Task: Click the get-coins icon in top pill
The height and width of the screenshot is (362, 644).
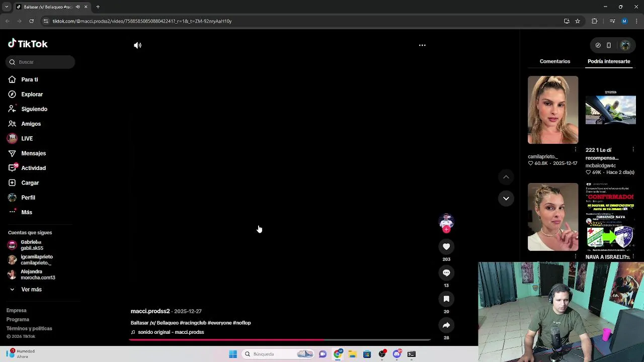Action: click(598, 45)
